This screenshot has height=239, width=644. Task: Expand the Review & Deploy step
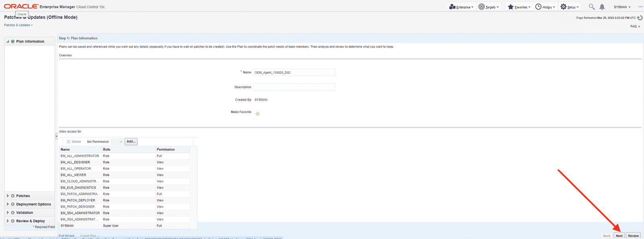[8, 221]
